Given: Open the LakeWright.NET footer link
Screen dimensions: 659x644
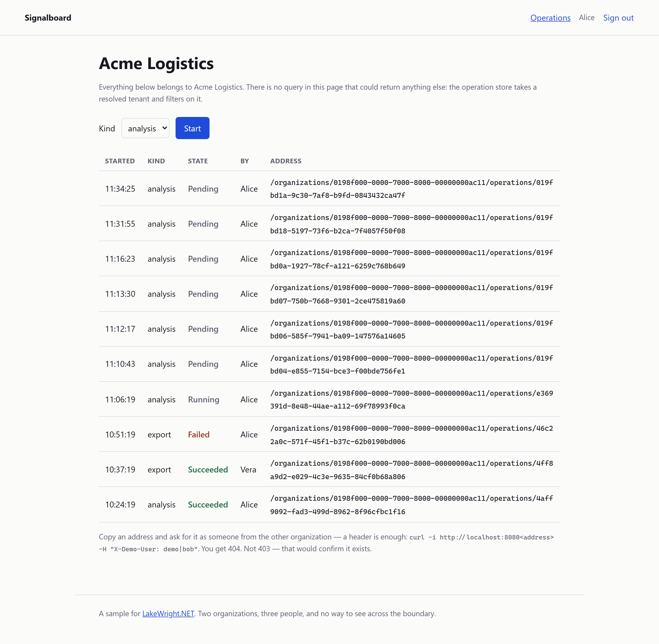Looking at the screenshot, I should 168,613.
